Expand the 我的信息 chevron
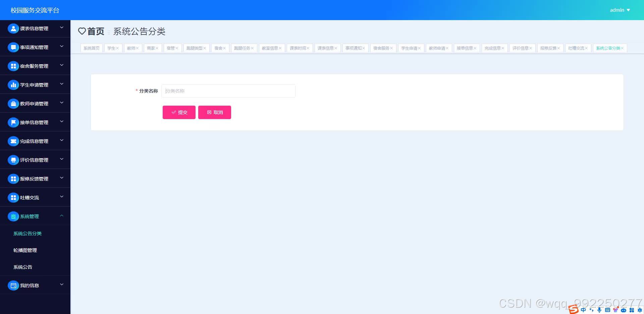This screenshot has height=314, width=644. (x=62, y=284)
